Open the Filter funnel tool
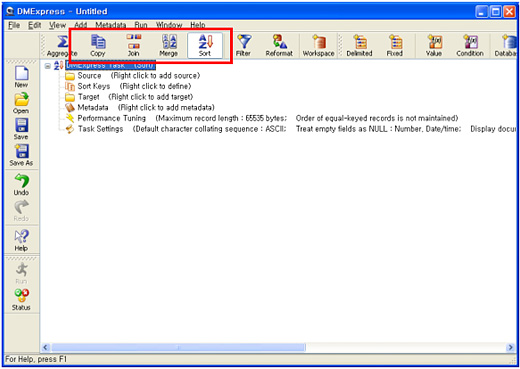Viewport: 520px width, 369px height. click(x=243, y=45)
